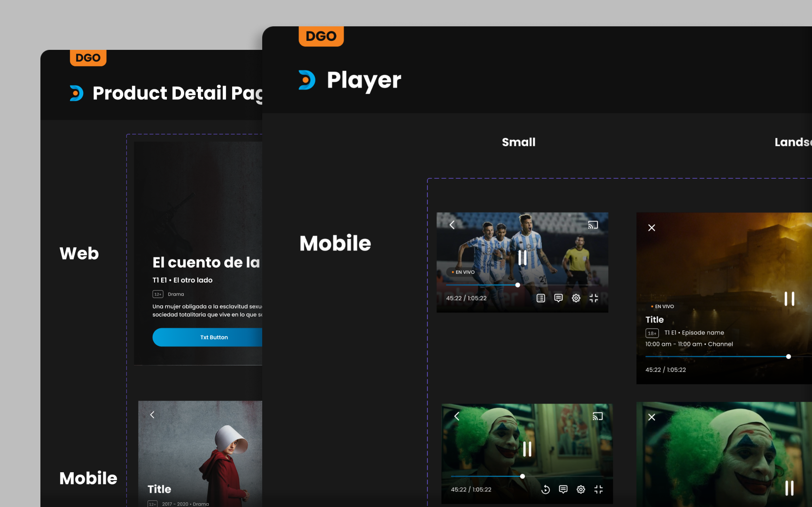Click '10:00 am - 11:00 am • Channel' text
This screenshot has height=507, width=812.
click(689, 344)
